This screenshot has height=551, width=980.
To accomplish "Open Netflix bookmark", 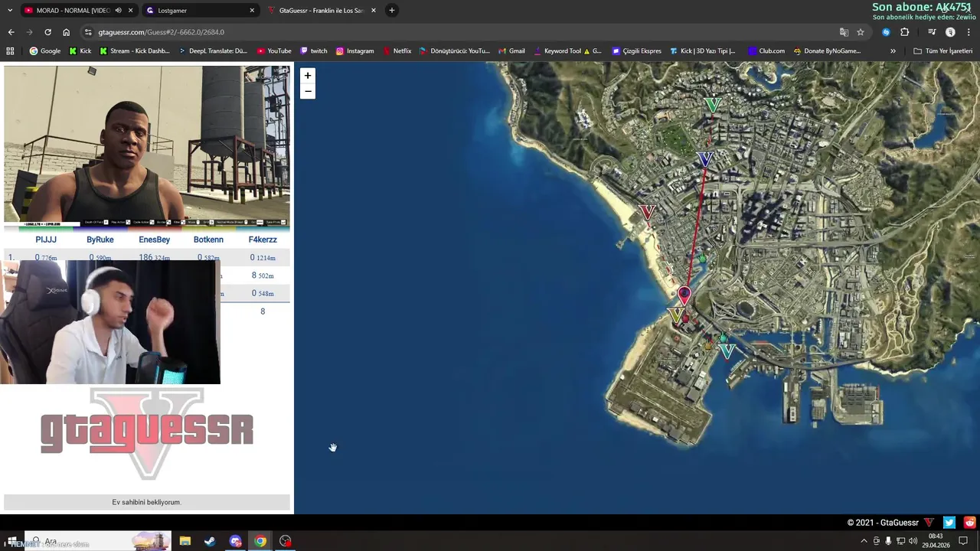I will click(x=397, y=51).
